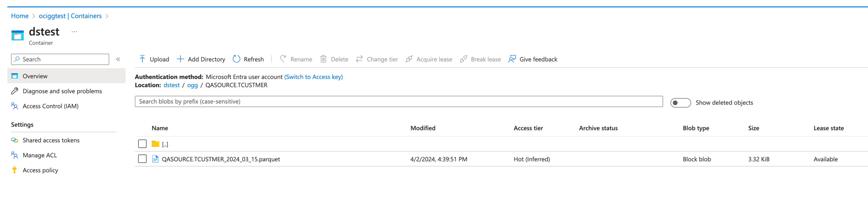Collapse the left sidebar menu
868x197 pixels.
118,59
